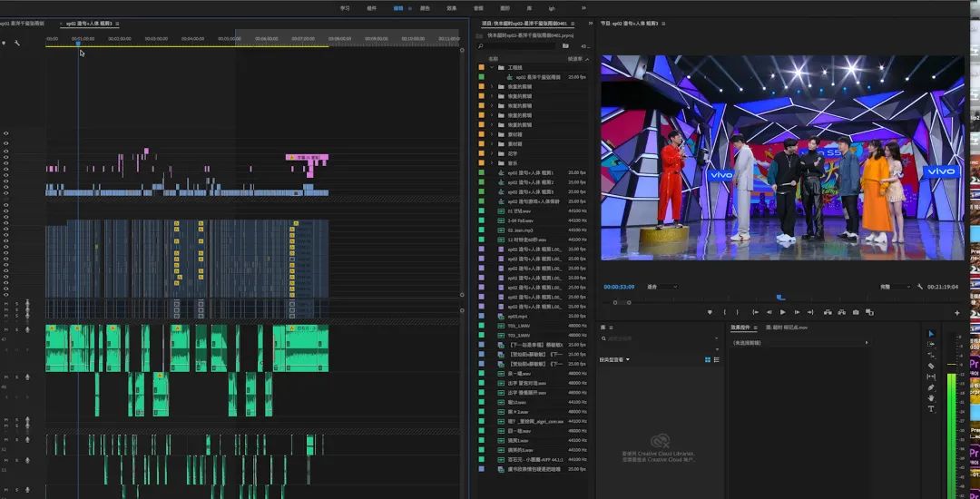Open timeline wrench settings icon
Viewport: 980px width, 499px height.
(16, 44)
